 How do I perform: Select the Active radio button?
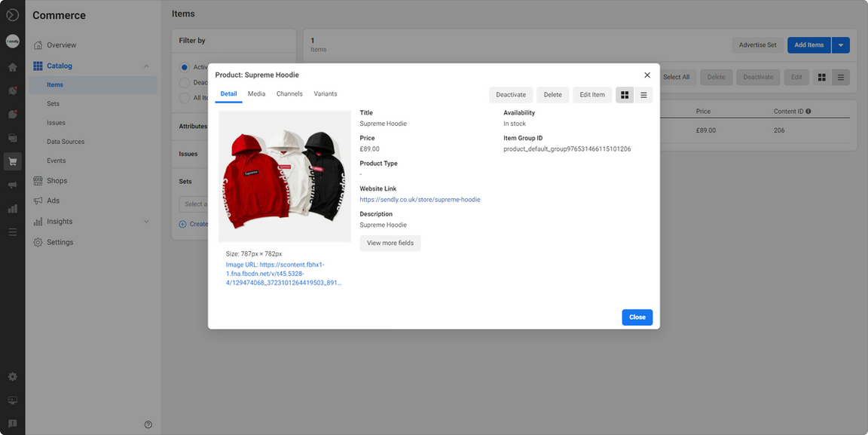(x=185, y=67)
